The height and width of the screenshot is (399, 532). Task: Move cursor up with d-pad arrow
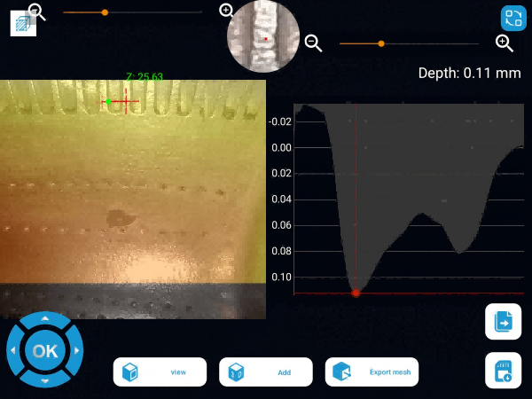[45, 319]
